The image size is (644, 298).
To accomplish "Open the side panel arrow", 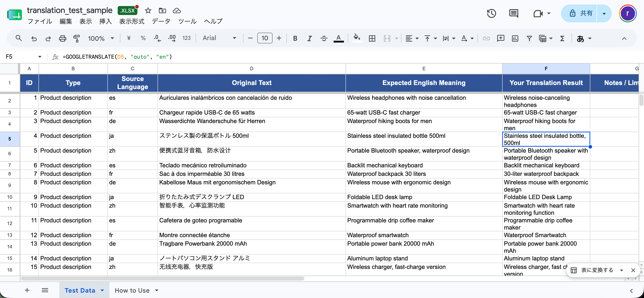I will coord(631,290).
